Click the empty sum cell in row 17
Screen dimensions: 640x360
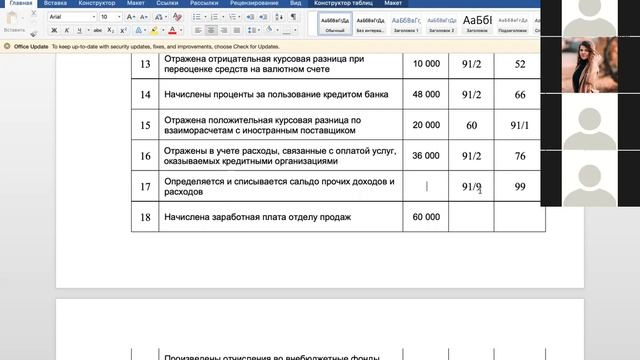[426, 186]
